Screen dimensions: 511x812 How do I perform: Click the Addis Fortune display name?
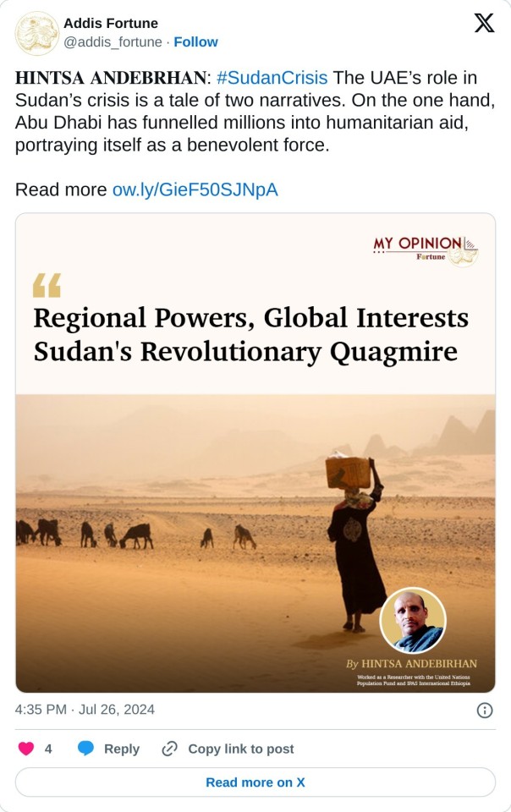click(x=111, y=23)
